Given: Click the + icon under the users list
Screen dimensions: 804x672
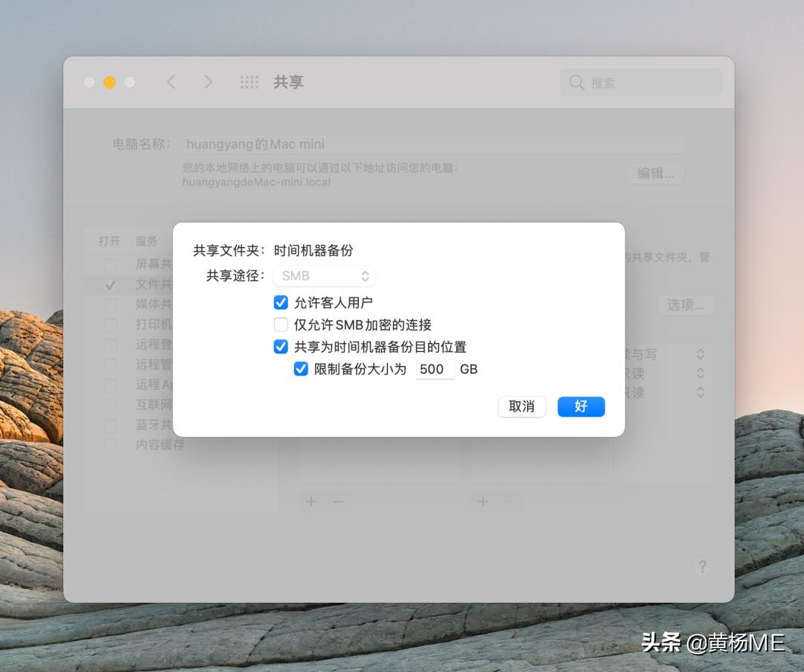Looking at the screenshot, I should (x=482, y=502).
